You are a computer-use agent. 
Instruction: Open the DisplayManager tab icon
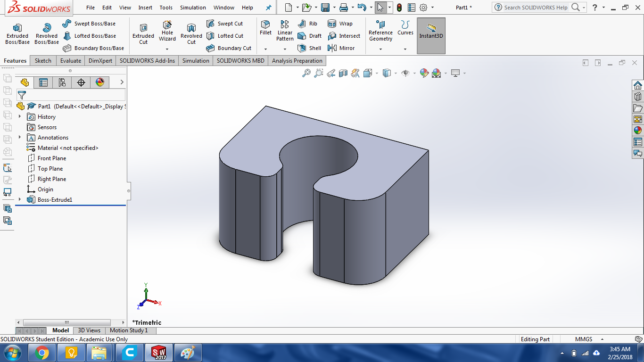[x=100, y=82]
